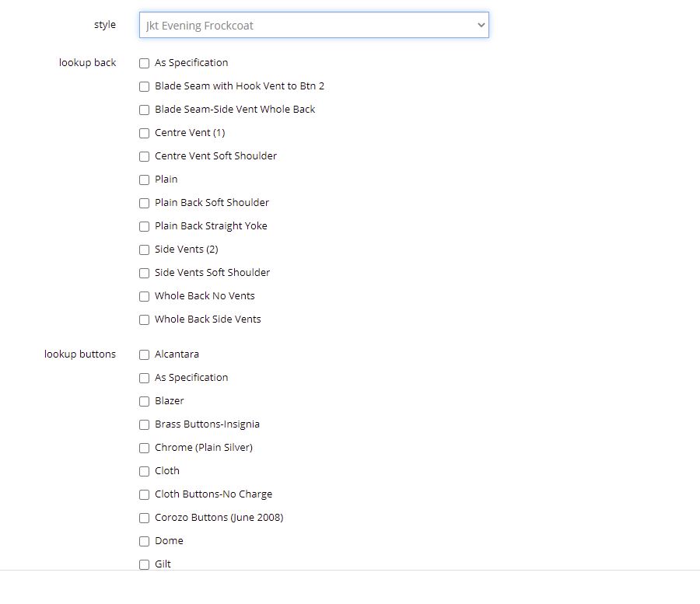Tick Blade Seam with Hook Vent checkbox
700x604 pixels.
[144, 86]
